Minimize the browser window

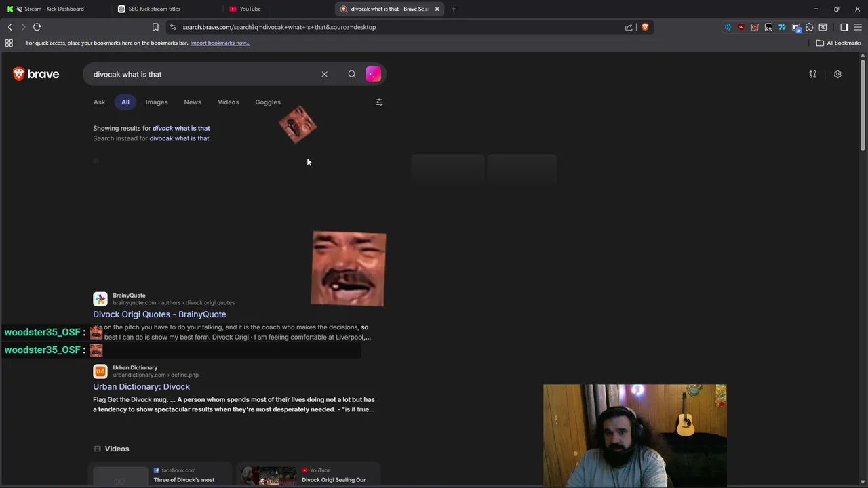tap(816, 9)
